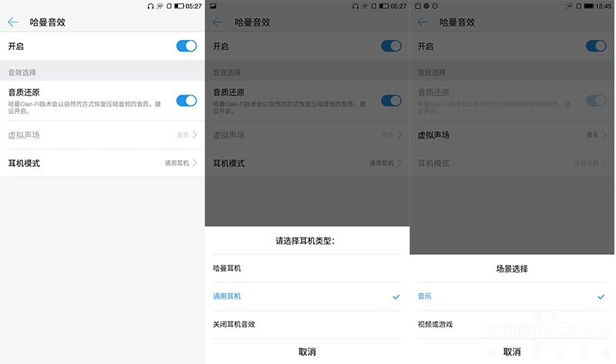Toggle the 开启 switch on right screen

(x=596, y=46)
